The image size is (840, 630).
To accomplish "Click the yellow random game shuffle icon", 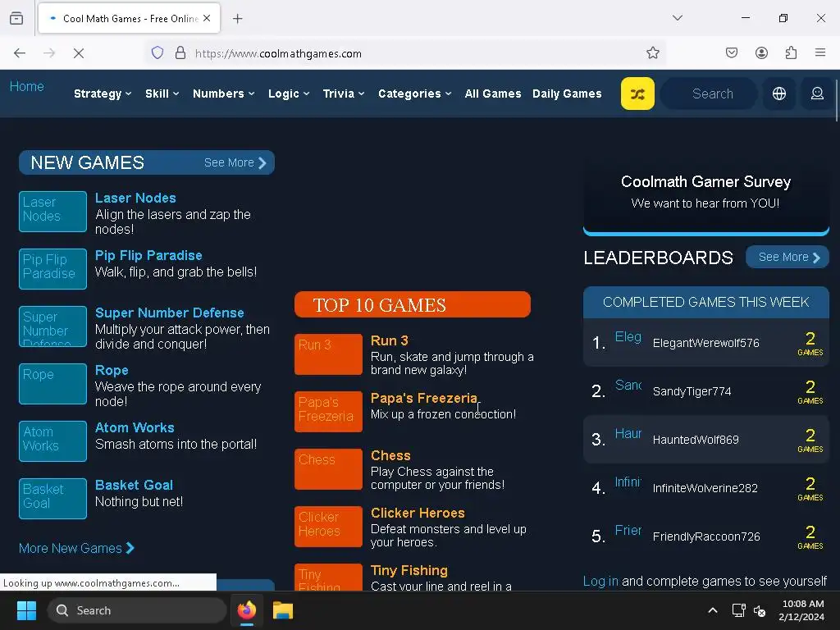I will [637, 94].
